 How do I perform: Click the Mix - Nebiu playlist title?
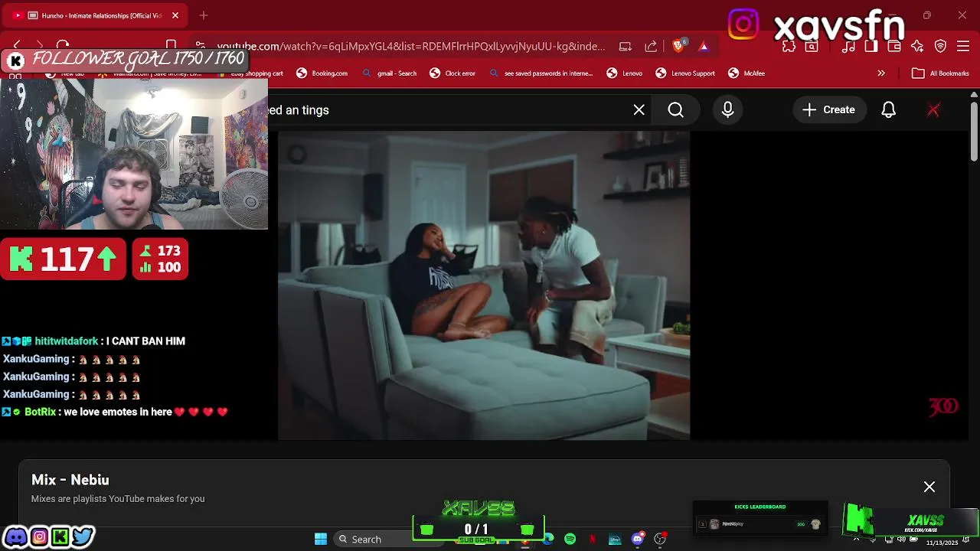(x=70, y=480)
